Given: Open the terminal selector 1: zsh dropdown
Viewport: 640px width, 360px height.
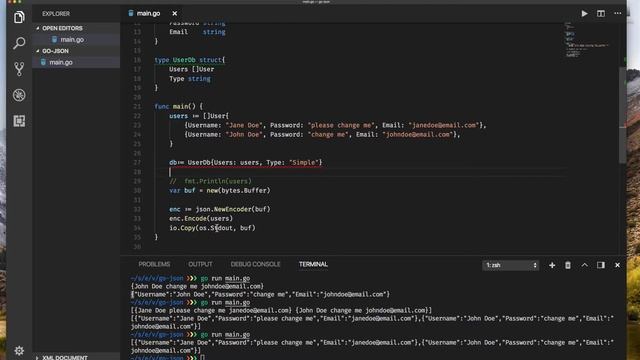Looking at the screenshot, I should tap(511, 265).
